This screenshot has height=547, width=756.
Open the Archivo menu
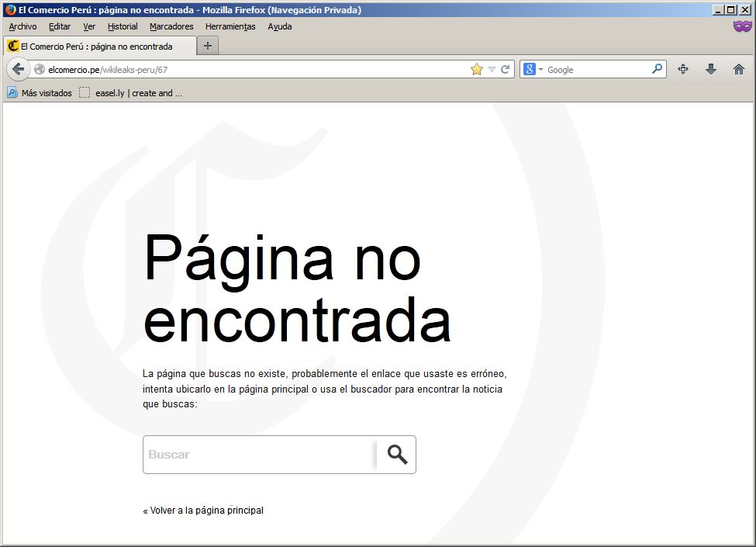point(22,26)
